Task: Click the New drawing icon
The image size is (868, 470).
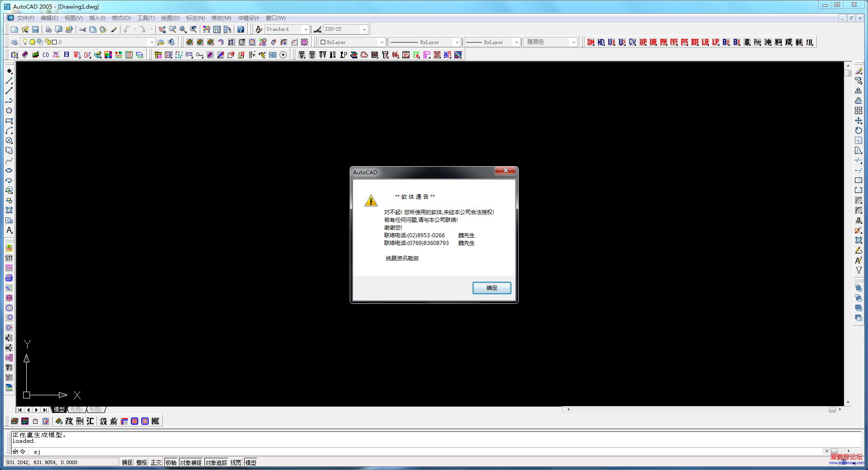Action: click(14, 29)
